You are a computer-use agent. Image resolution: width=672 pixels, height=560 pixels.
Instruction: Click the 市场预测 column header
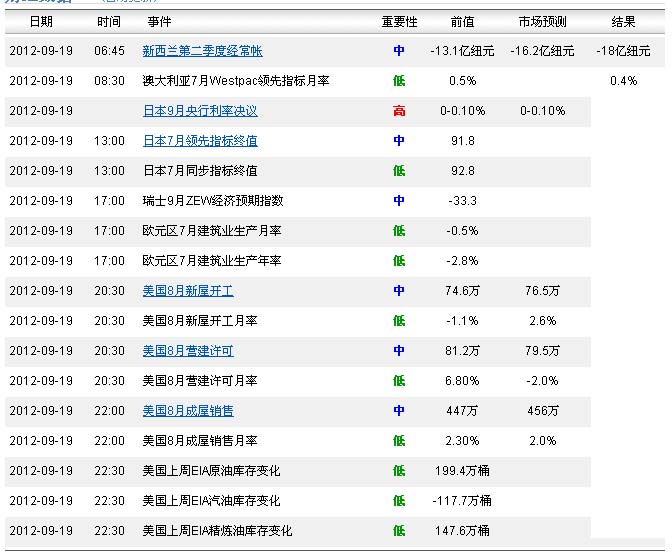tap(542, 21)
